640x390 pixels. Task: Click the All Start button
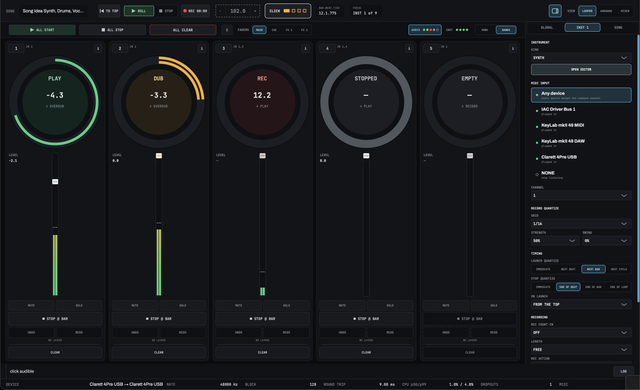42,30
